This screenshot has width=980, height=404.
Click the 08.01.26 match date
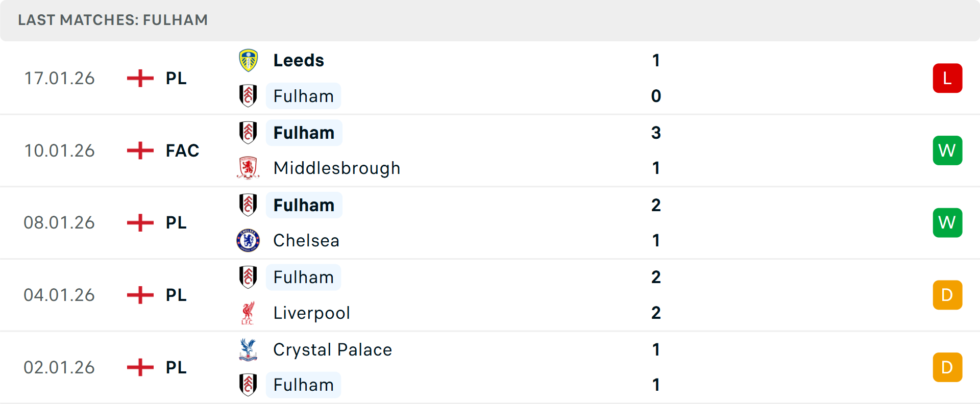[59, 223]
